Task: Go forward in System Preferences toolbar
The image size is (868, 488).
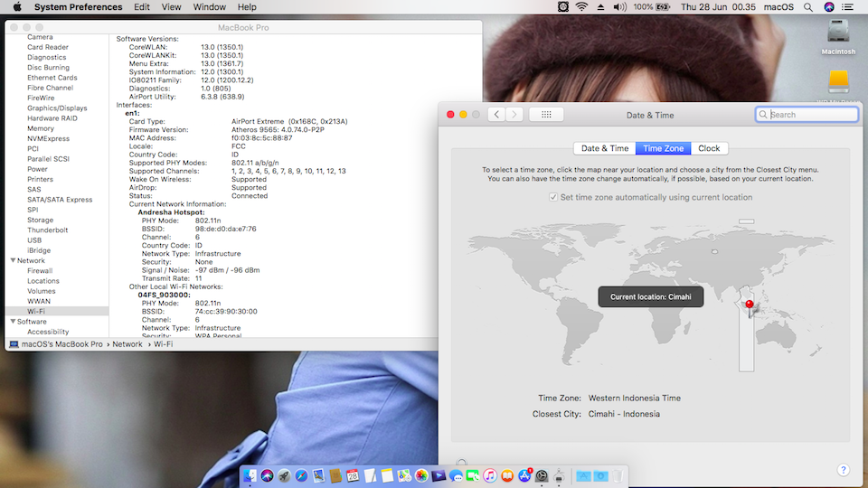Action: pos(514,115)
